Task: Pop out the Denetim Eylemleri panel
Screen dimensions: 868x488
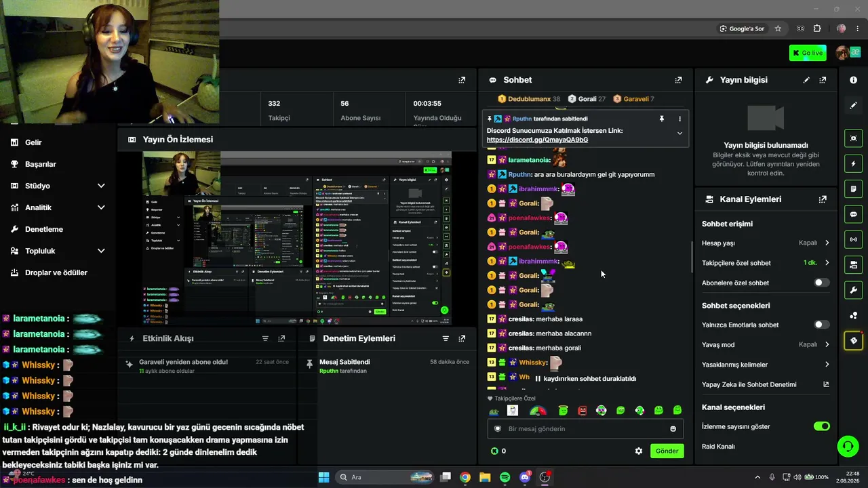Action: tap(462, 338)
